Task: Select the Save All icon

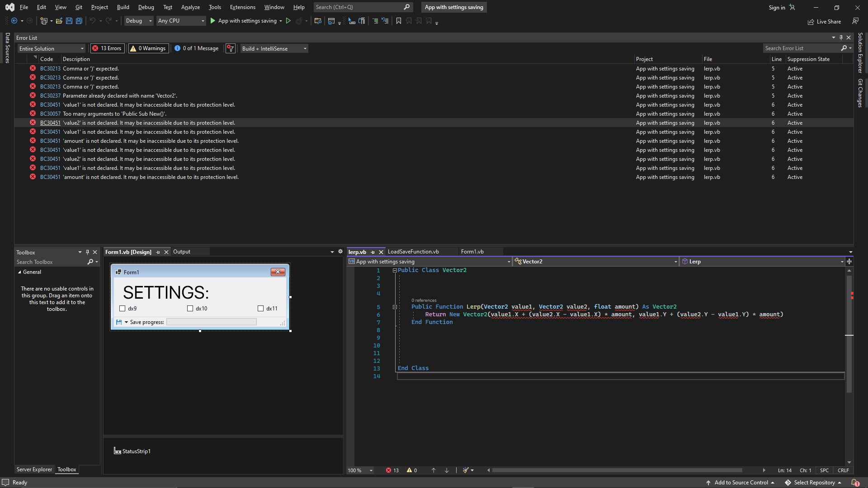Action: coord(79,21)
